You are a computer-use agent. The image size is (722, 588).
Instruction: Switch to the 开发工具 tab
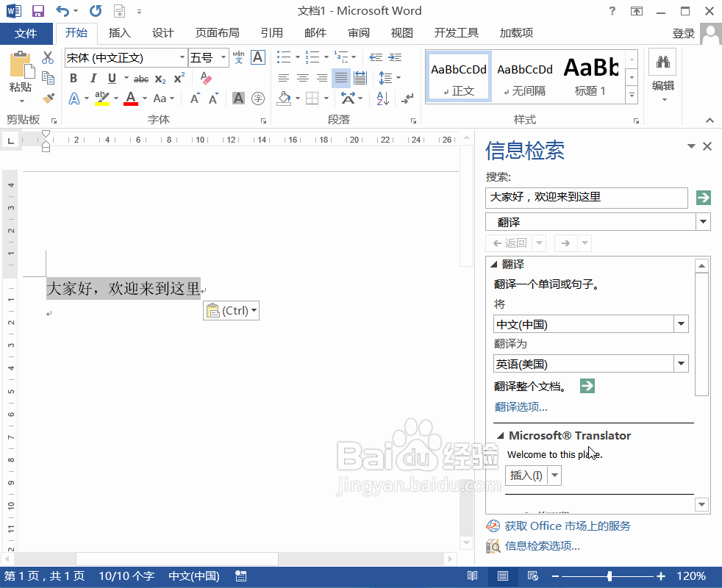[x=457, y=33]
